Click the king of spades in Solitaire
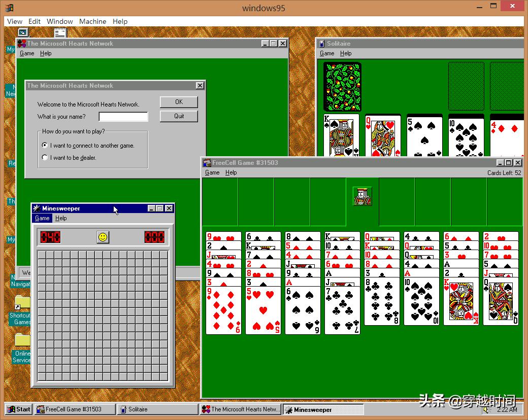Viewport: 528px width, 420px height. click(342, 135)
